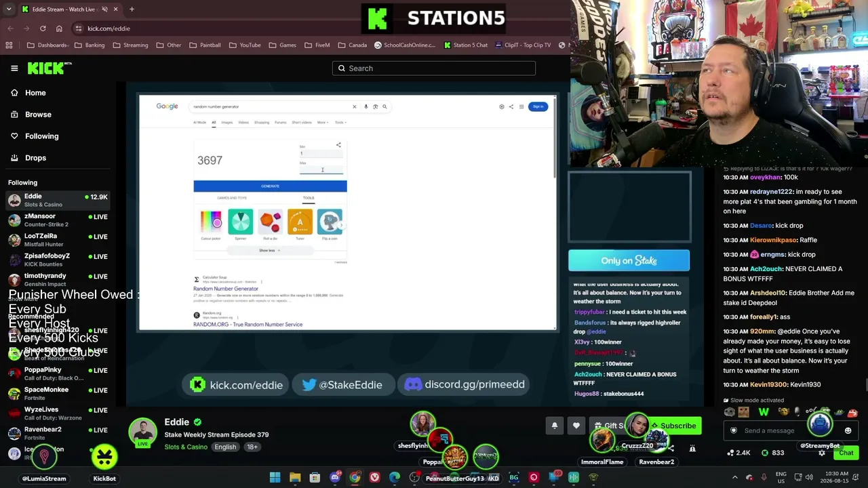The image size is (868, 488).
Task: Open the Slots & Casino category link
Action: pyautogui.click(x=186, y=447)
